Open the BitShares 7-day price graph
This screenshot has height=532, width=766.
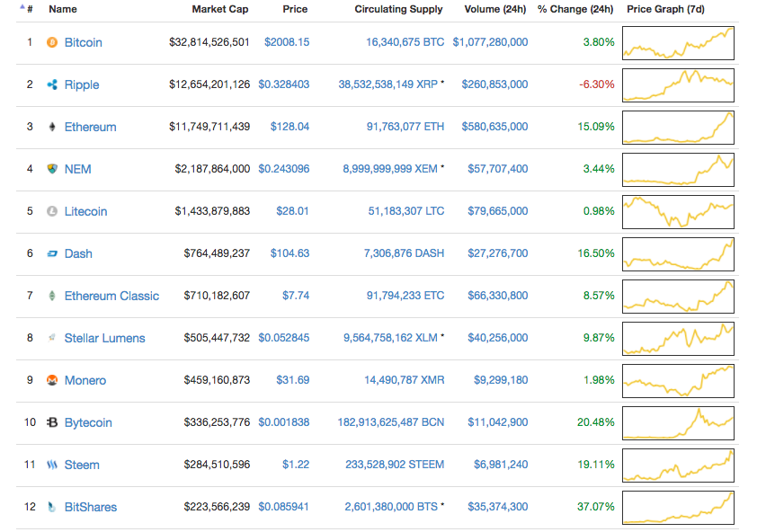(678, 508)
